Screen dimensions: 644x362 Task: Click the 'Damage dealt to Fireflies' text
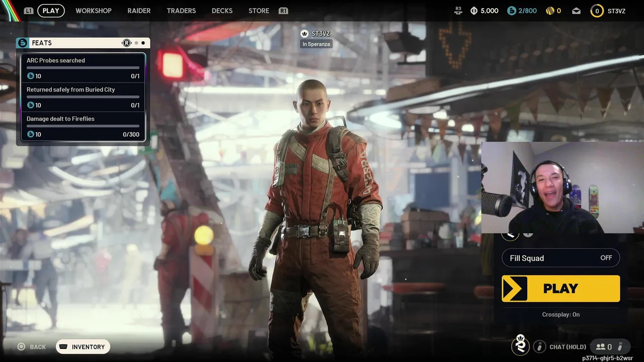tap(60, 119)
